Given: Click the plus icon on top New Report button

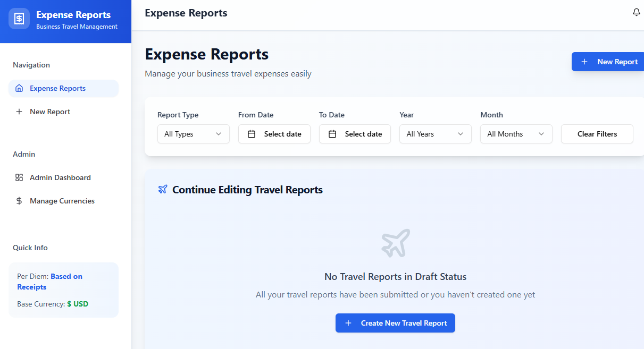Looking at the screenshot, I should (584, 62).
